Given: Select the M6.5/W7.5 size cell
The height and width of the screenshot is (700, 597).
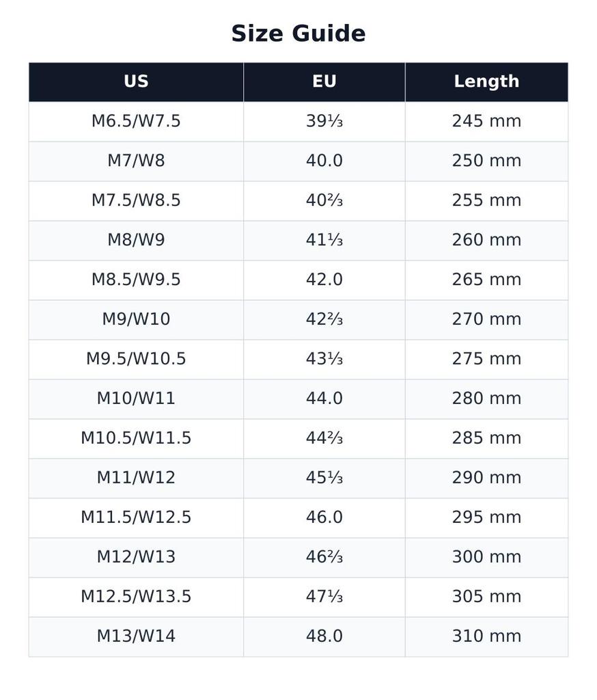Looking at the screenshot, I should coord(136,122).
